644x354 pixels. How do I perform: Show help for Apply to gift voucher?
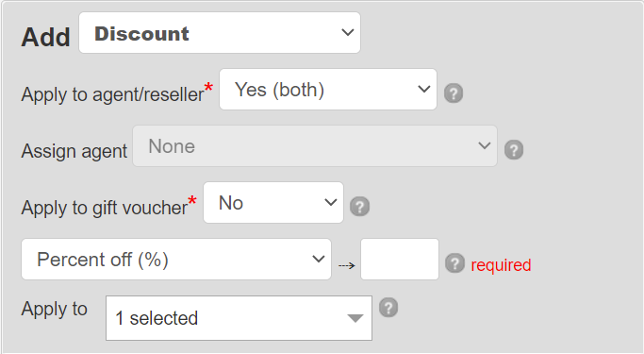(360, 207)
